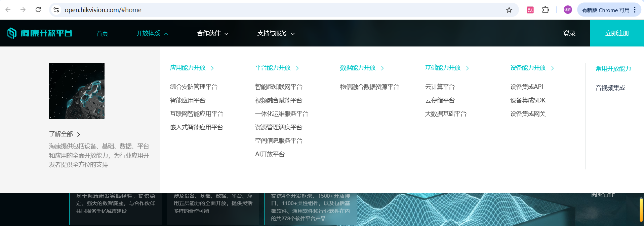Screen dimensions: 644x226
Task: Select 设备集成API
Action: (527, 87)
